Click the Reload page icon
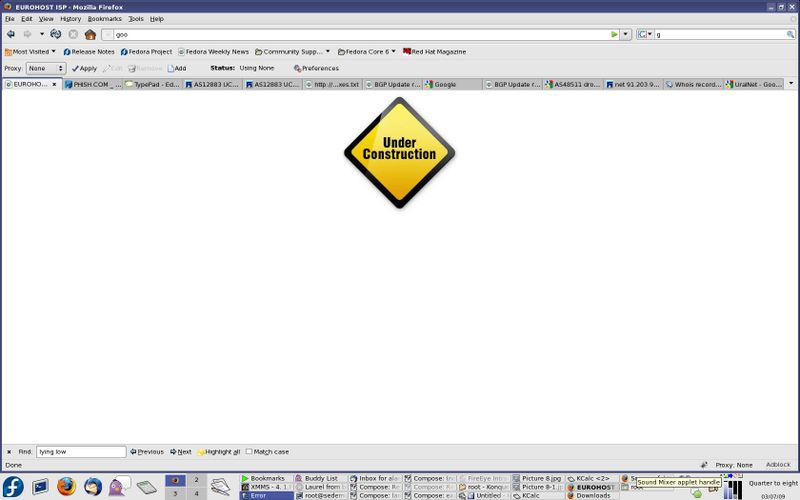Screen dimensions: 800x500 point(56,34)
